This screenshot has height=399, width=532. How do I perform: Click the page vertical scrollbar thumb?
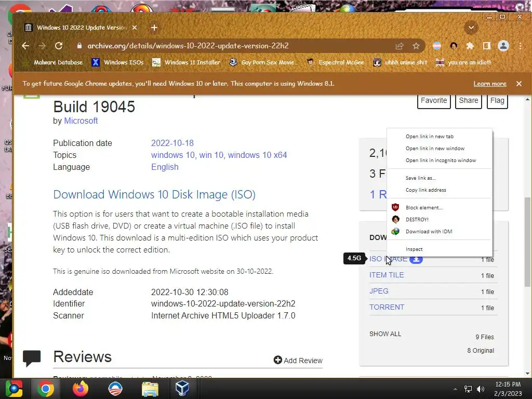527,242
